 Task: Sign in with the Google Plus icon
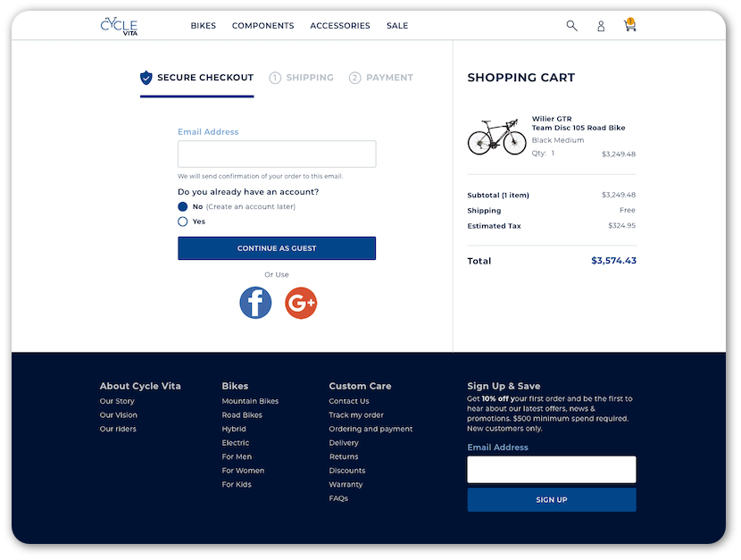coord(301,303)
